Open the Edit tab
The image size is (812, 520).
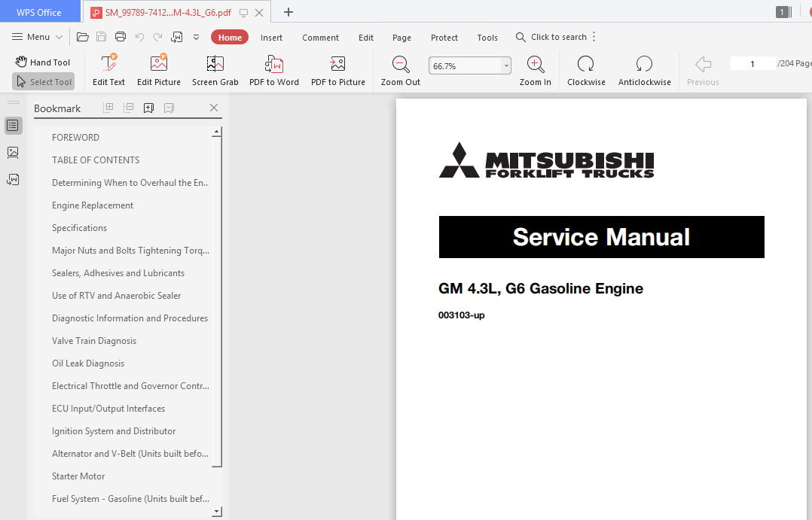pyautogui.click(x=366, y=38)
